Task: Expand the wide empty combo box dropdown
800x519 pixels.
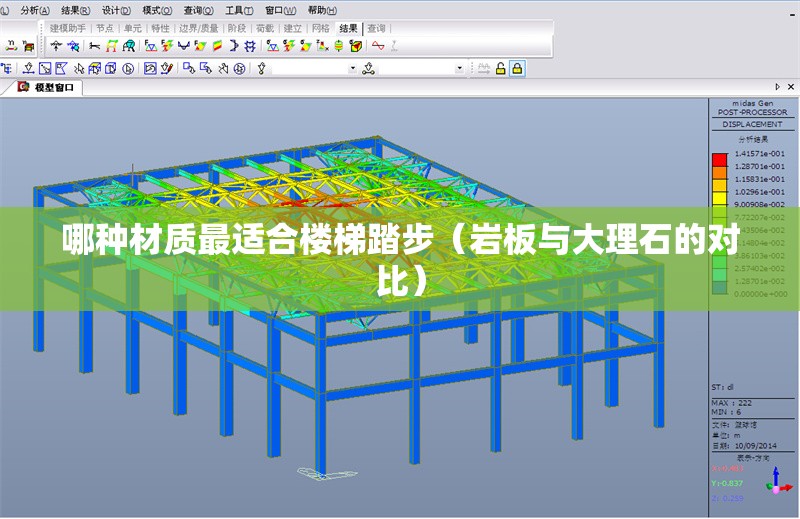Action: [352, 69]
